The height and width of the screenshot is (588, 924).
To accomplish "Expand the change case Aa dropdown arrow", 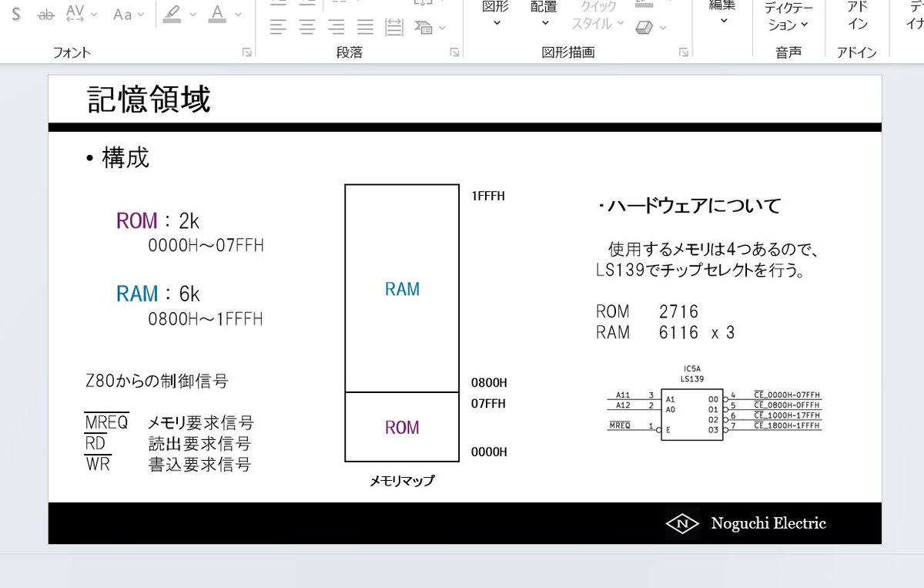I will (x=141, y=15).
